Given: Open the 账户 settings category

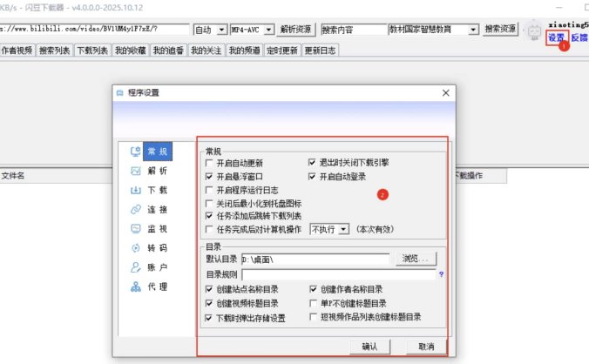Looking at the screenshot, I should tap(158, 267).
